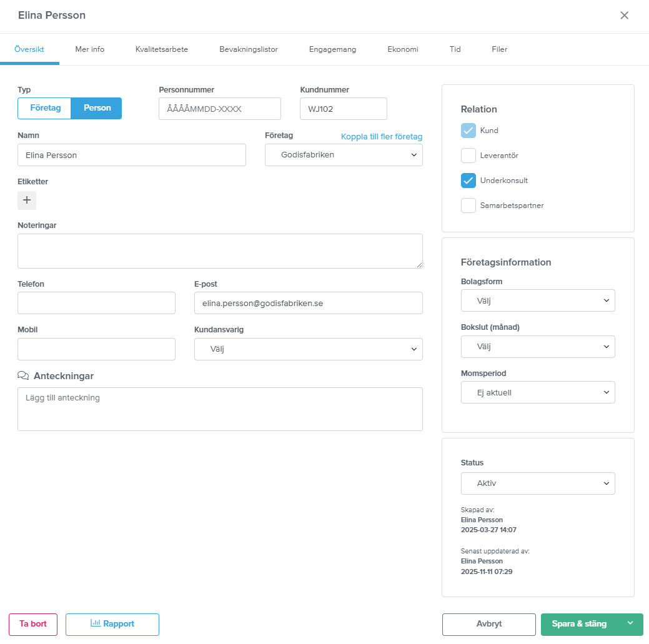The height and width of the screenshot is (644, 649).
Task: Click the Rapport button with chart icon
Action: (112, 624)
